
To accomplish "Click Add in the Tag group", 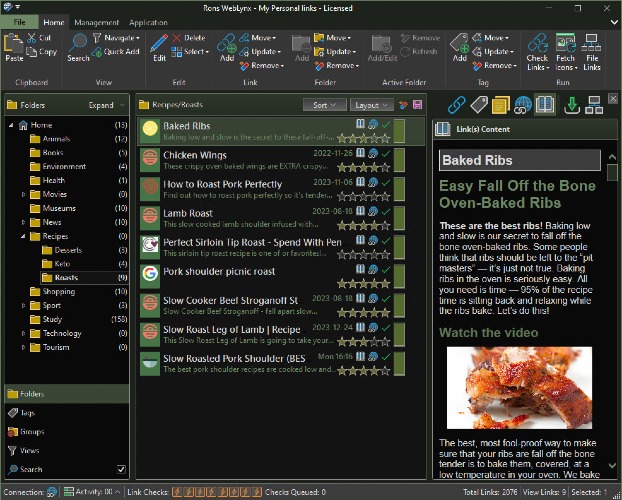I will click(x=459, y=47).
